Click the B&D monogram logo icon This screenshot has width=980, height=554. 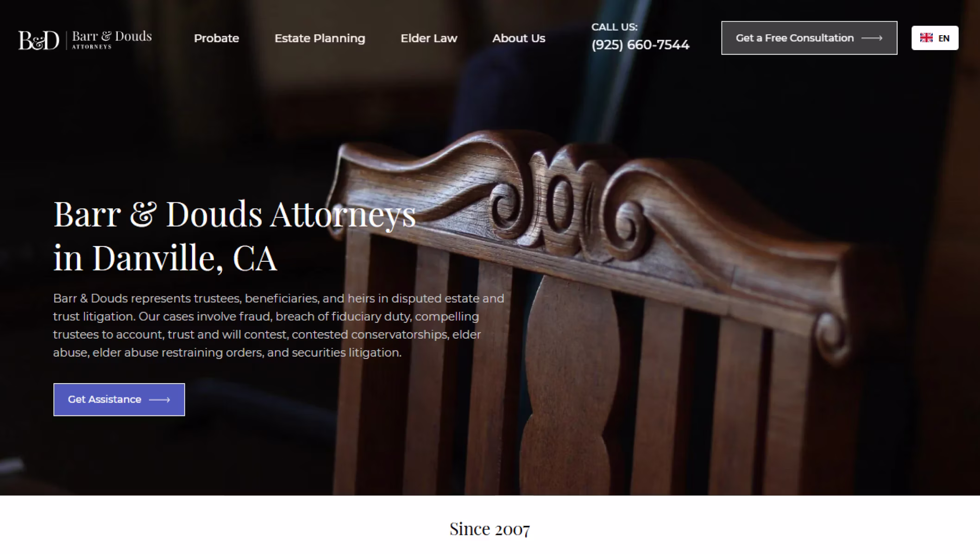click(x=39, y=40)
